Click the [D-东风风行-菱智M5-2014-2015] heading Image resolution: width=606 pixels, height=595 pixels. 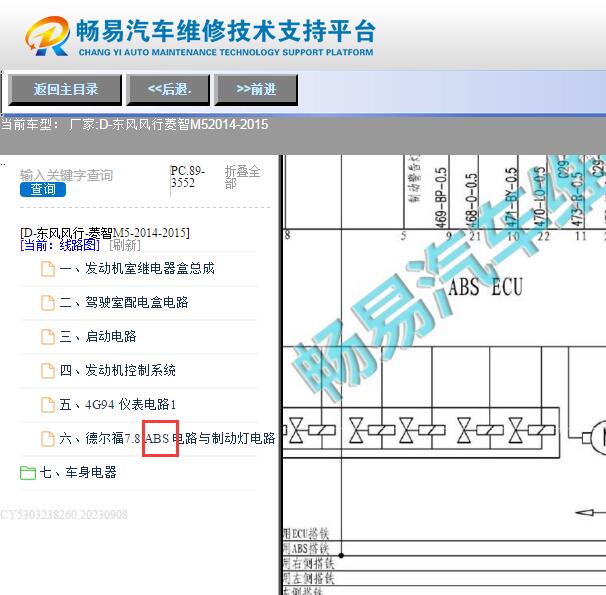(105, 233)
